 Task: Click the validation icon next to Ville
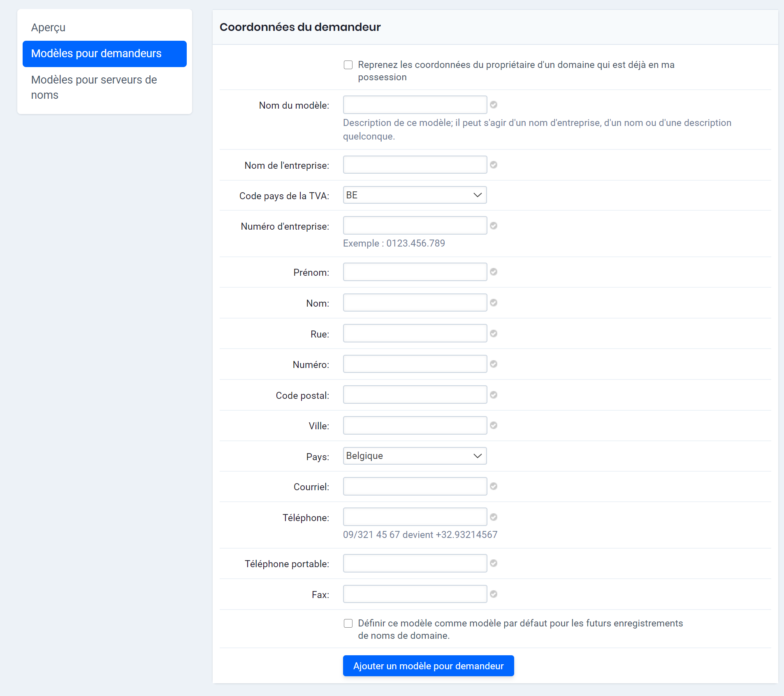pos(494,425)
